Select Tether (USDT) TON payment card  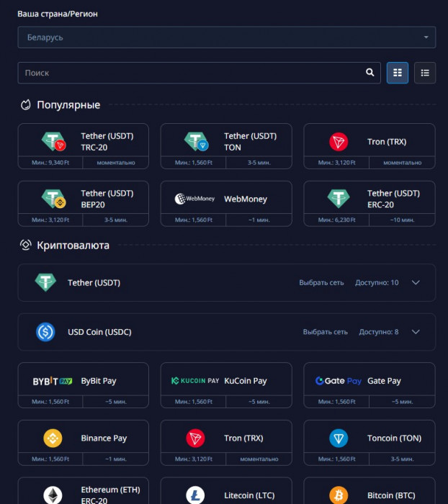[226, 146]
